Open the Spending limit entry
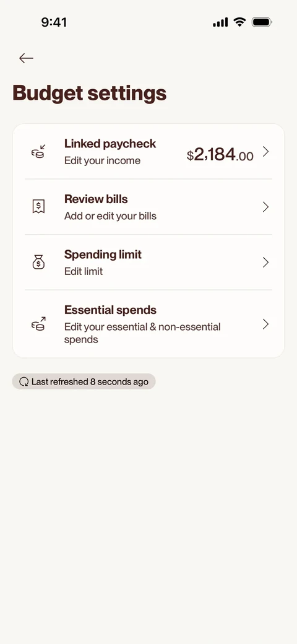The height and width of the screenshot is (644, 297). pos(148,263)
